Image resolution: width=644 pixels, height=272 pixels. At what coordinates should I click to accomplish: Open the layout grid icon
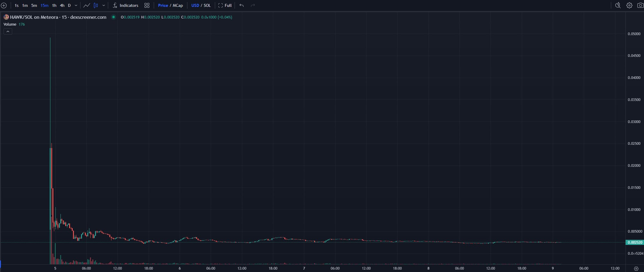[147, 5]
